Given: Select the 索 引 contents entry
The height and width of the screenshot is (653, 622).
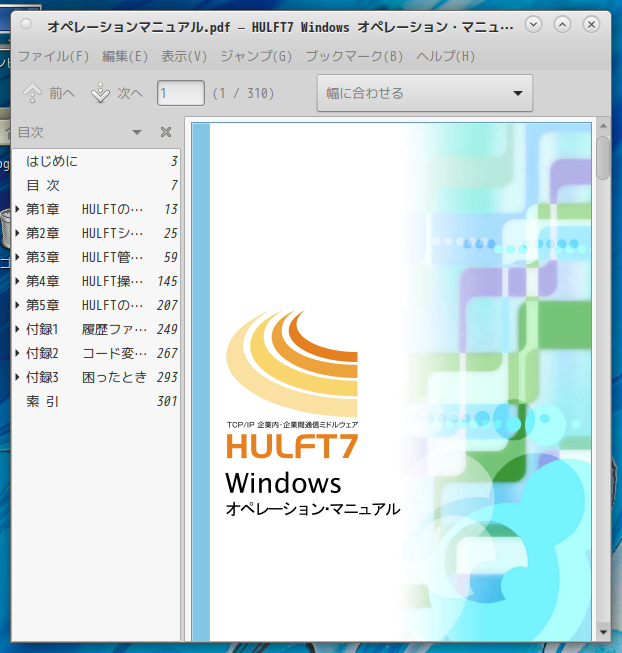Looking at the screenshot, I should pos(96,401).
